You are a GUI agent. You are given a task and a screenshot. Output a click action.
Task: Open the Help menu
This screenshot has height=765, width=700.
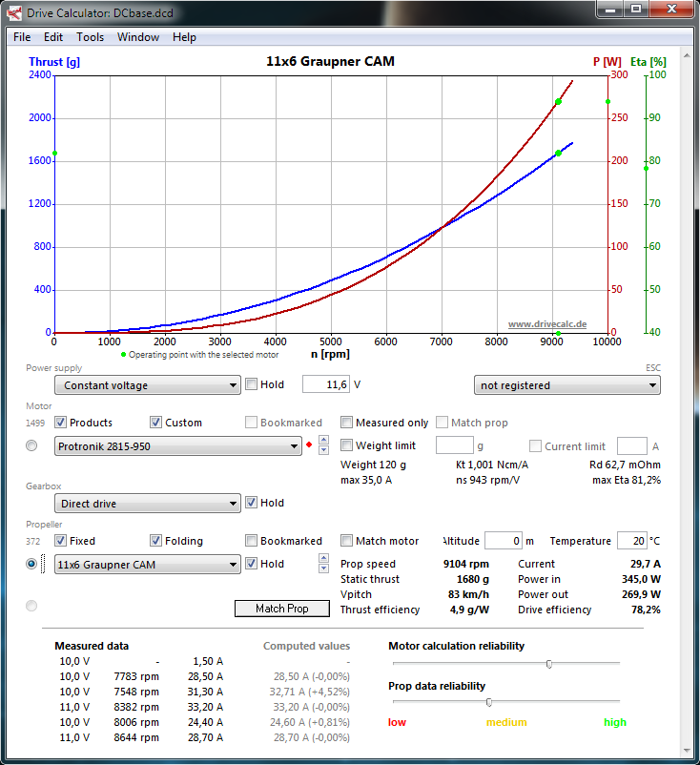pos(184,37)
